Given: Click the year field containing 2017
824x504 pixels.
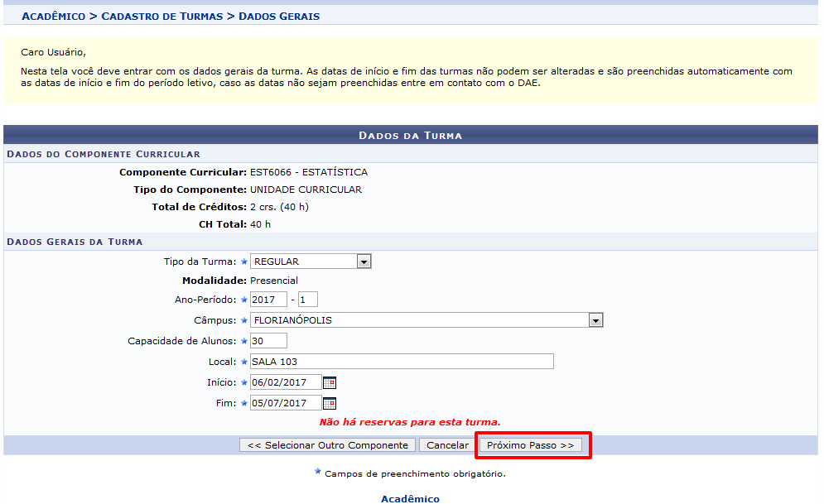Looking at the screenshot, I should point(268,300).
